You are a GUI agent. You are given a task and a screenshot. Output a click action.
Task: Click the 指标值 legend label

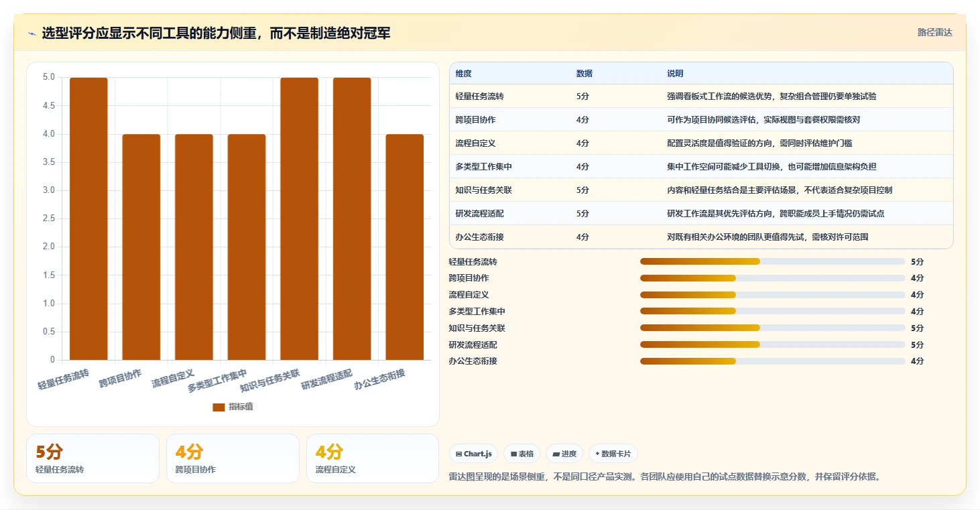[x=241, y=407]
